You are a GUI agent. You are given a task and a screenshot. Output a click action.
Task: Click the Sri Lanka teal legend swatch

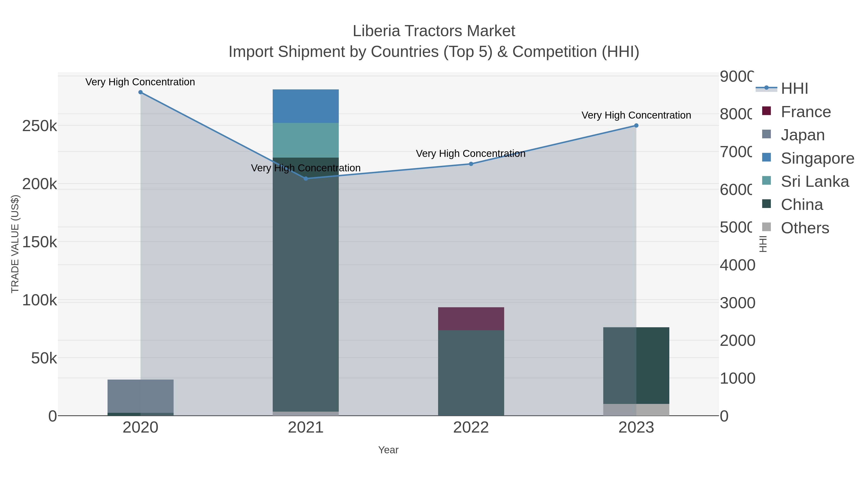pos(766,180)
